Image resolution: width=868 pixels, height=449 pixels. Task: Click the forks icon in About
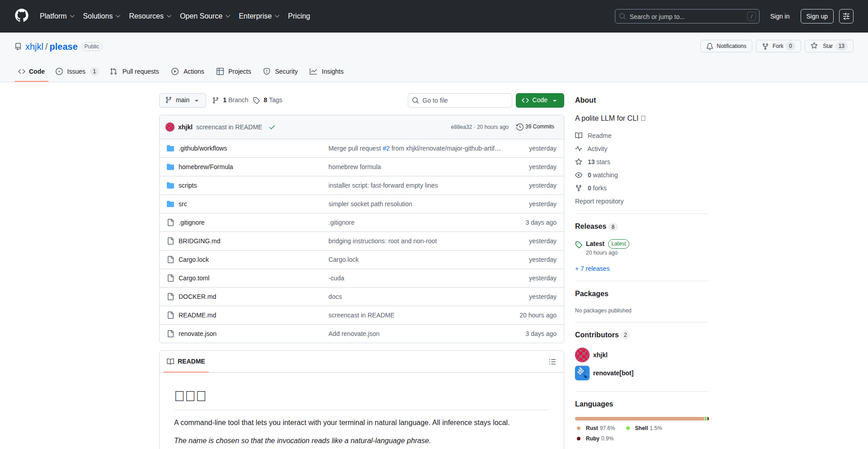pyautogui.click(x=579, y=188)
